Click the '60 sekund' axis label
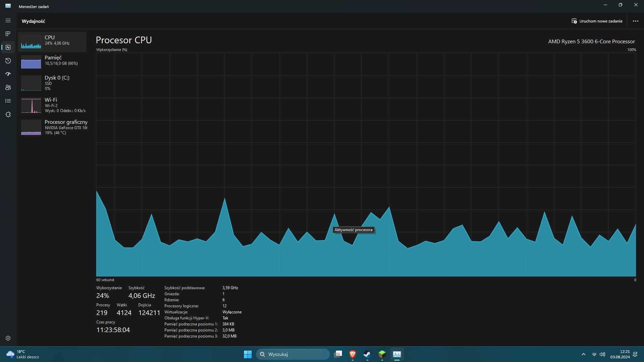Screen dimensions: 644x362 coord(105,280)
